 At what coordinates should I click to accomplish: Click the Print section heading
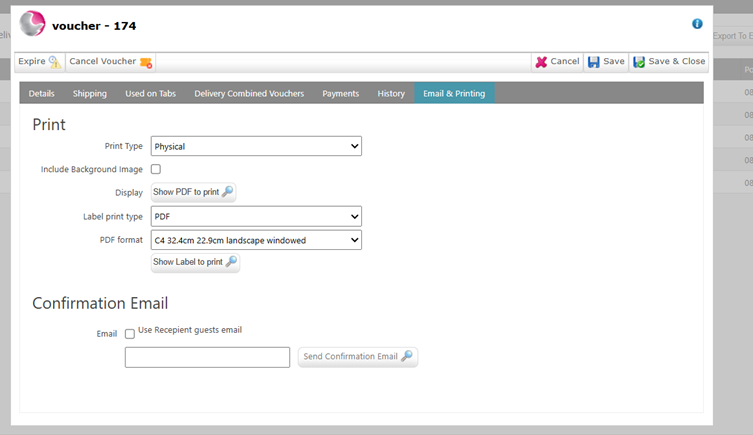(49, 124)
